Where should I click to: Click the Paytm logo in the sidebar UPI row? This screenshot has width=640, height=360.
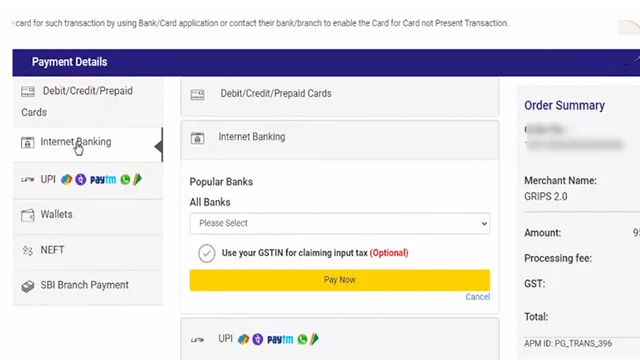point(103,180)
